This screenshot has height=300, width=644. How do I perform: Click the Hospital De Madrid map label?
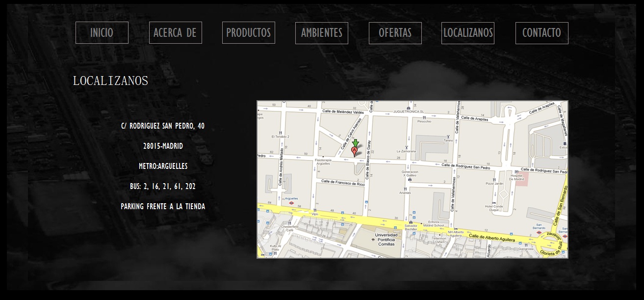tap(516, 177)
